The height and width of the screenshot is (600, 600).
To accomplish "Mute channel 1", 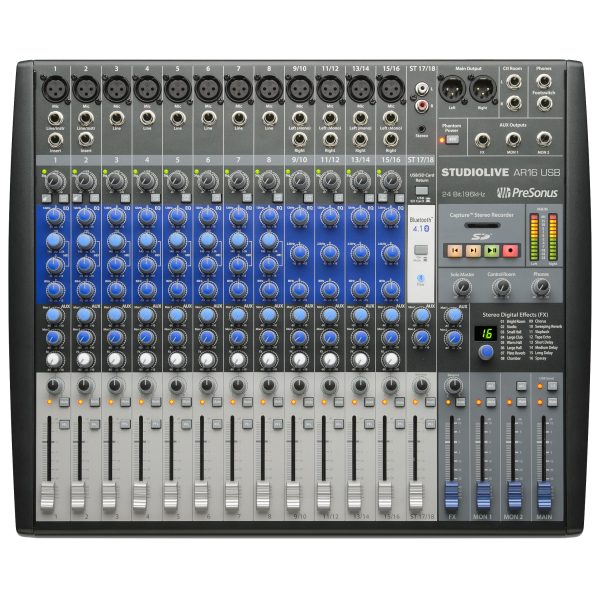I will pyautogui.click(x=64, y=402).
